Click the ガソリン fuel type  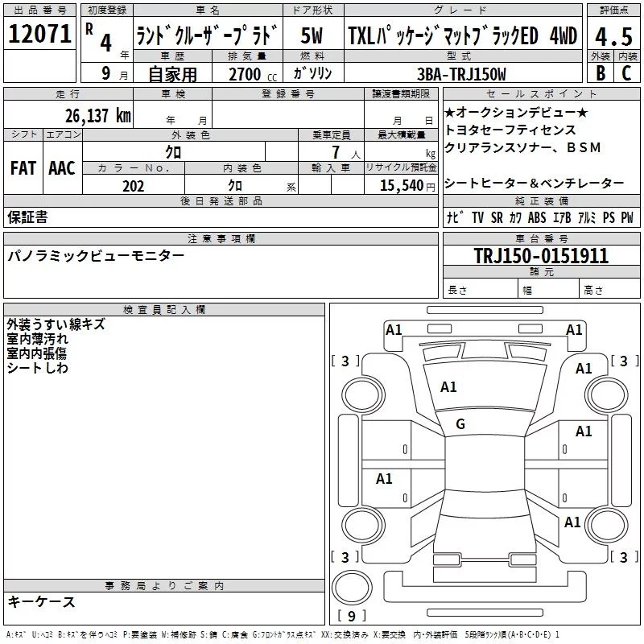point(313,72)
